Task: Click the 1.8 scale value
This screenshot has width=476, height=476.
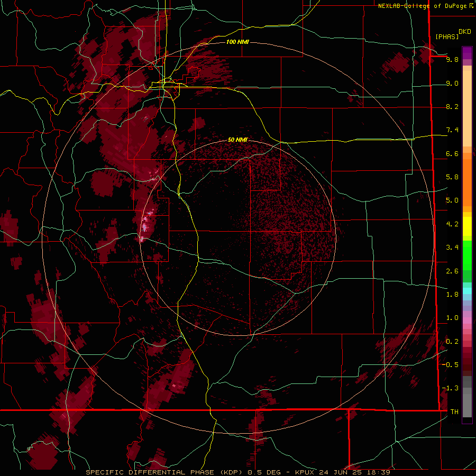Action: pos(452,295)
